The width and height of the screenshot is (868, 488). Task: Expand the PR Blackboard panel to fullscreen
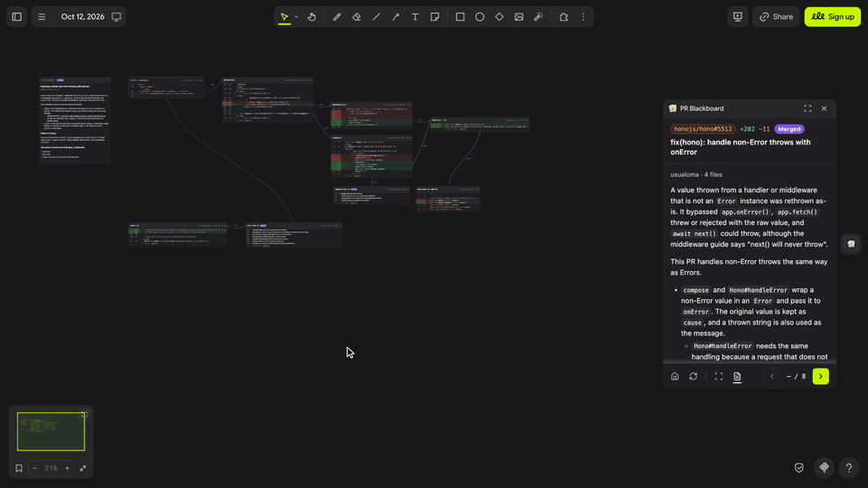click(x=807, y=108)
